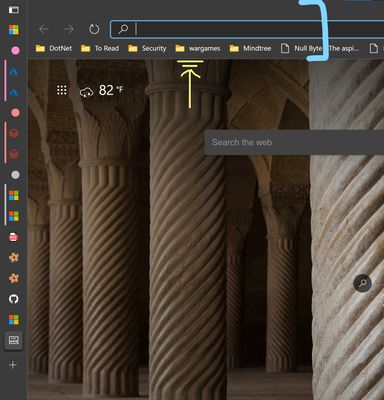384x400 pixels.
Task: Expand the Security bookmarks folder
Action: (x=147, y=49)
